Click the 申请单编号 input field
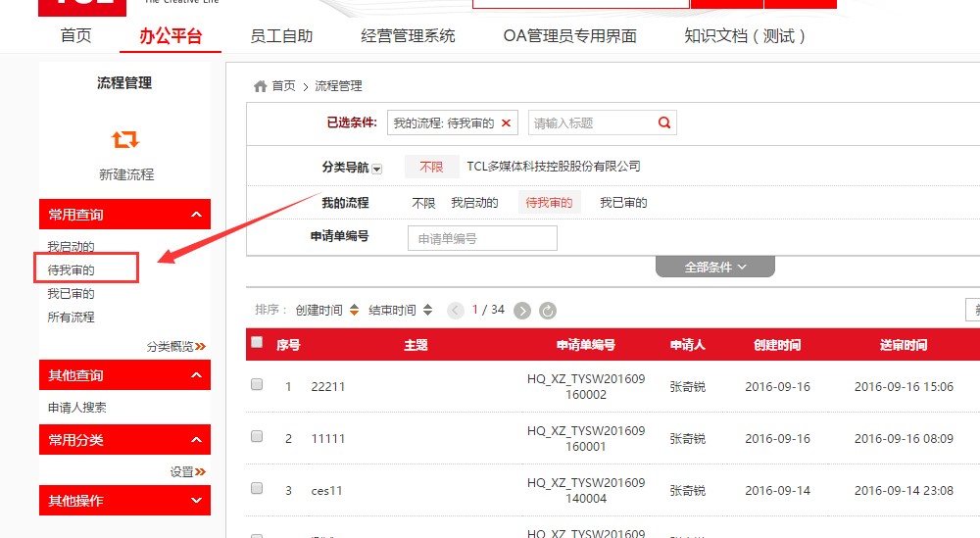Image resolution: width=980 pixels, height=538 pixels. [482, 238]
